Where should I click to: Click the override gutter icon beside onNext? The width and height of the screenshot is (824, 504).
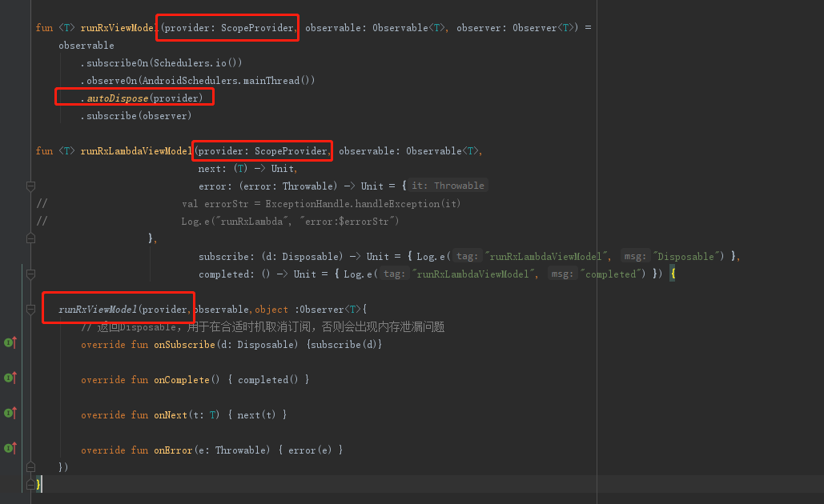coord(10,413)
